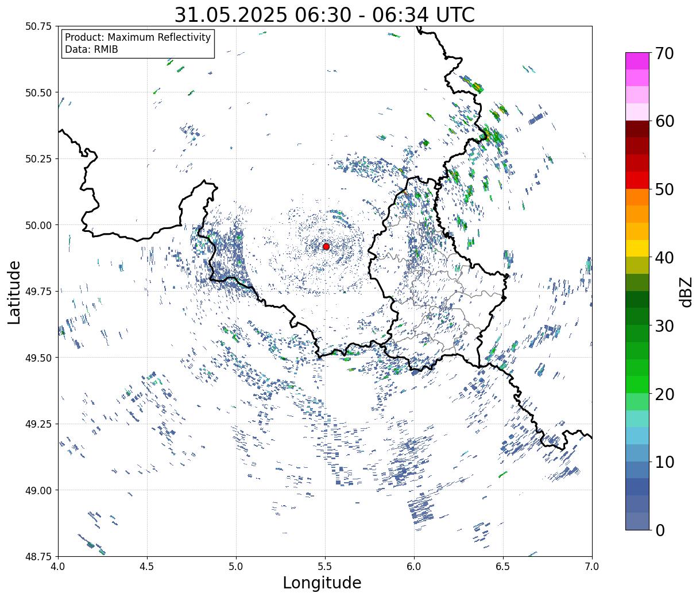700x597 pixels.
Task: Click the bright green swatch just above 20
Action: (637, 384)
